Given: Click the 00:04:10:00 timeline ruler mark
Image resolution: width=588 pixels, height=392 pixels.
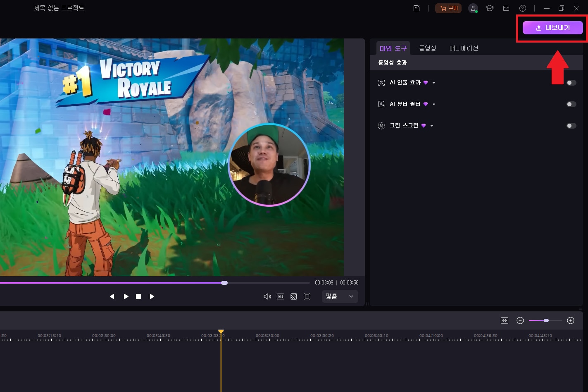Looking at the screenshot, I should [x=431, y=336].
